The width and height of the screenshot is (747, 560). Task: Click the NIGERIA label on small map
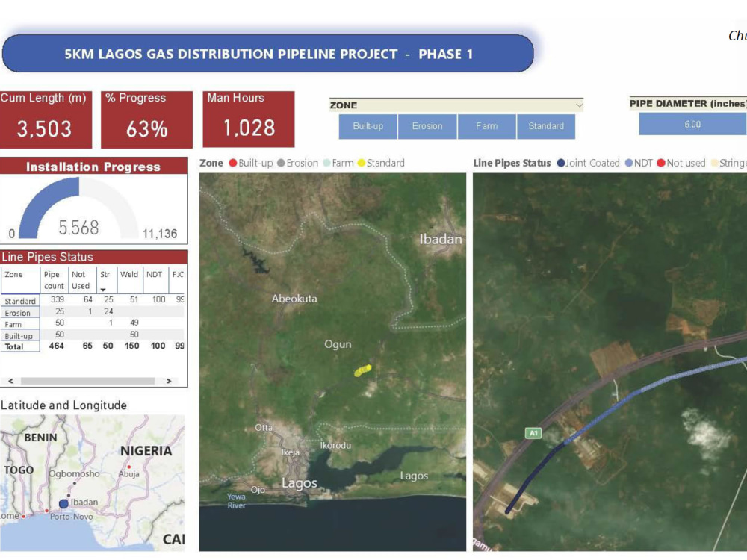(146, 451)
